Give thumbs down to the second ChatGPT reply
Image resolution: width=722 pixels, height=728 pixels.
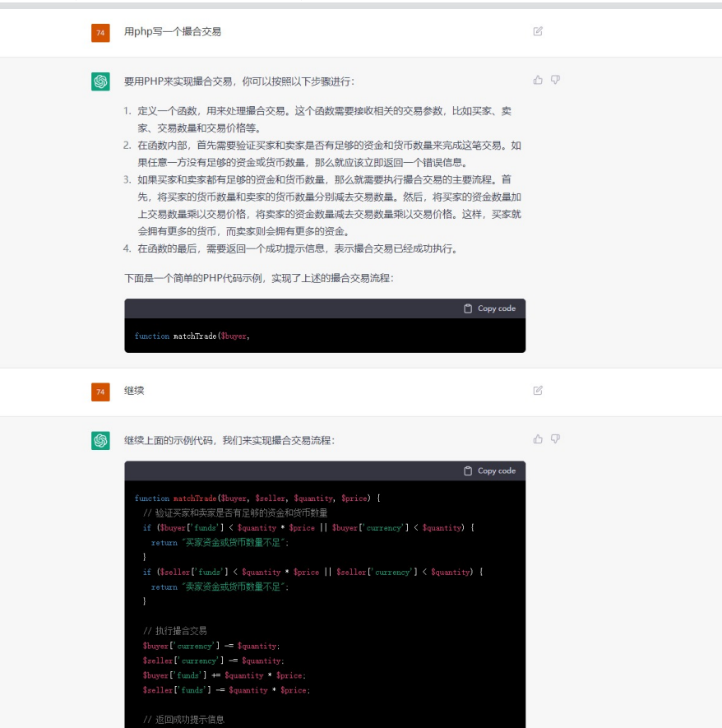(554, 438)
